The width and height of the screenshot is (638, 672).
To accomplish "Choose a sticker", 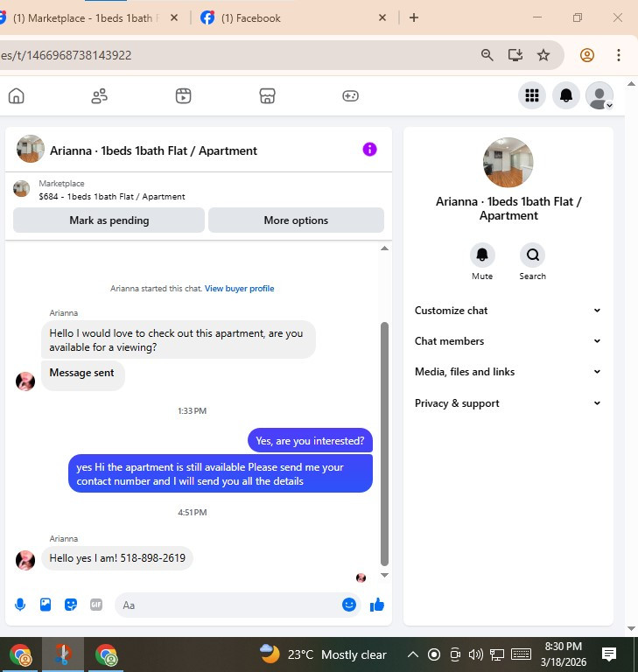I will (x=71, y=605).
